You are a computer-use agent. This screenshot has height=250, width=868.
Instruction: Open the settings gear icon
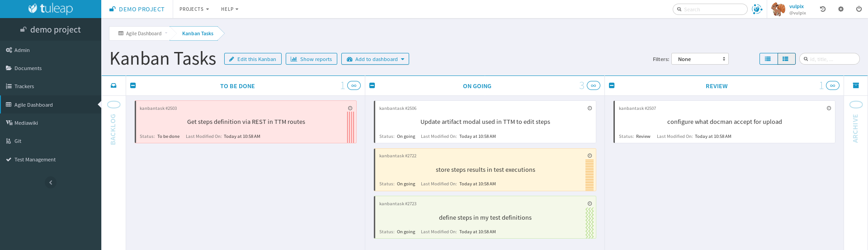tap(841, 9)
